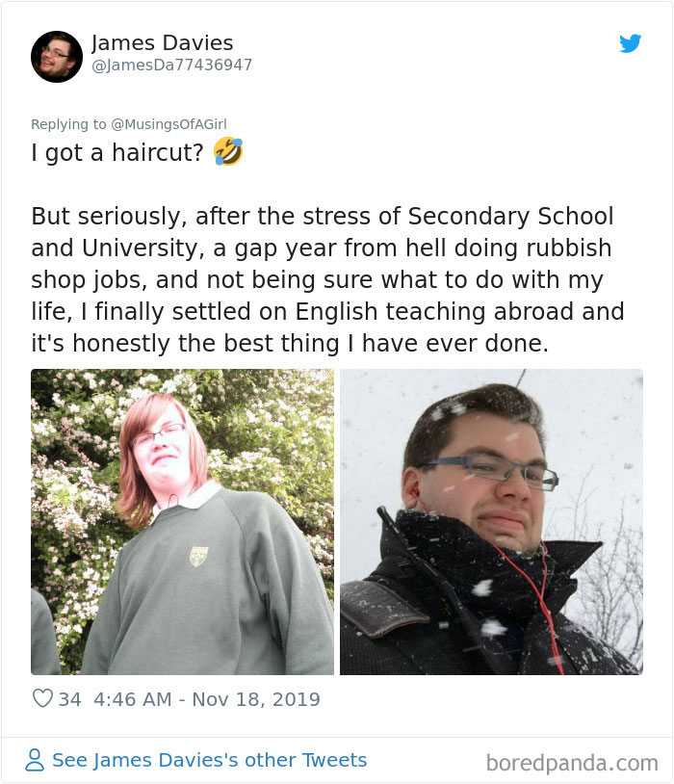Click the glasses in the snowy photo

(x=494, y=471)
